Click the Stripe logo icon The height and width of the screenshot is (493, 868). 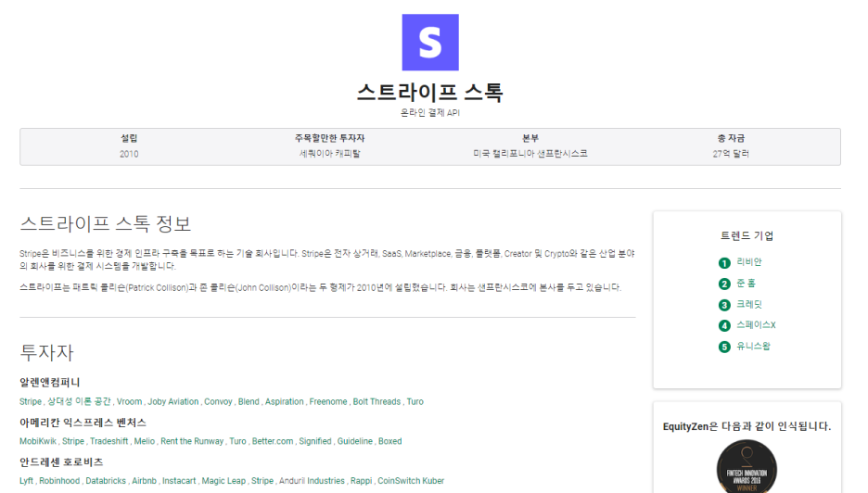pos(430,43)
